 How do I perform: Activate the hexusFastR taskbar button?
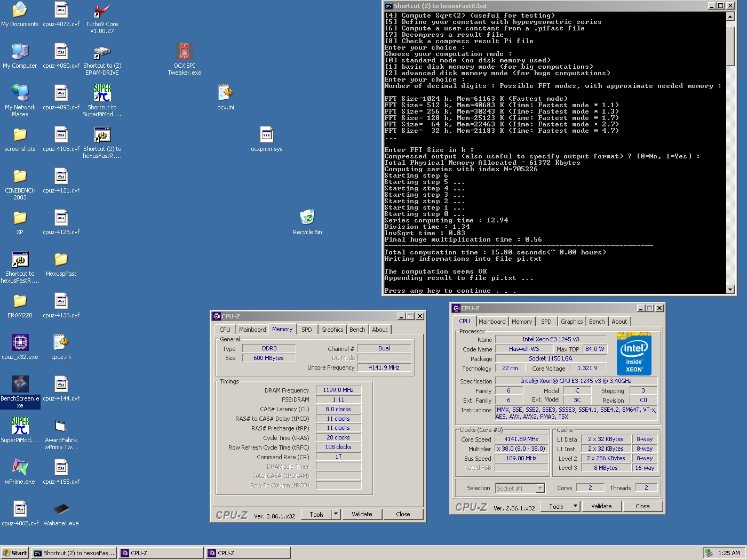[x=74, y=553]
